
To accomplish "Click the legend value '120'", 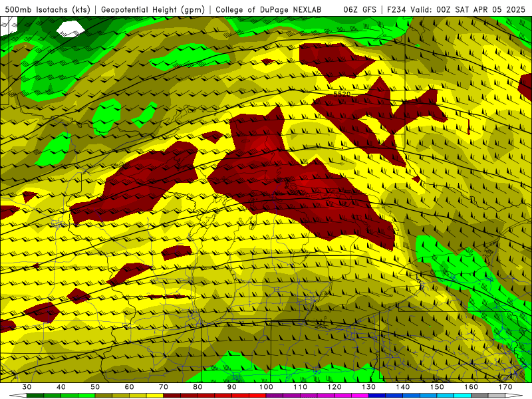I will pos(334,387).
